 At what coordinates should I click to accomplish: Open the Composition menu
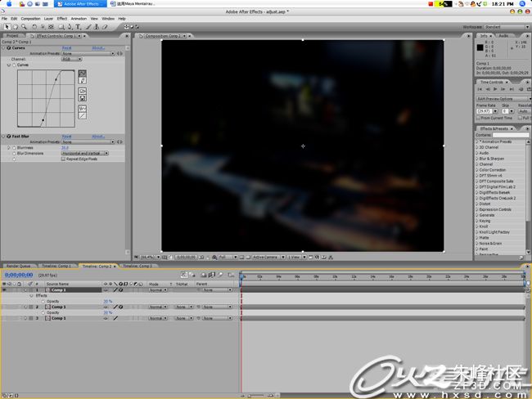[x=30, y=19]
